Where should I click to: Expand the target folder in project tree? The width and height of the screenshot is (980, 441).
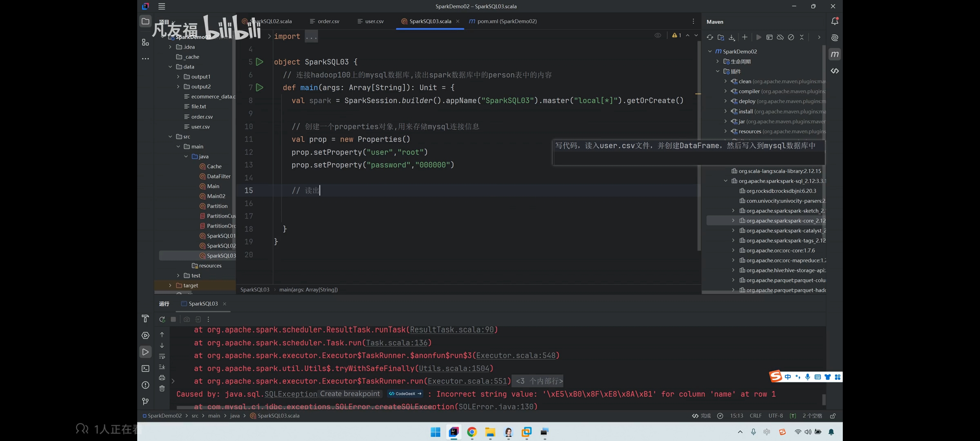[x=170, y=285]
